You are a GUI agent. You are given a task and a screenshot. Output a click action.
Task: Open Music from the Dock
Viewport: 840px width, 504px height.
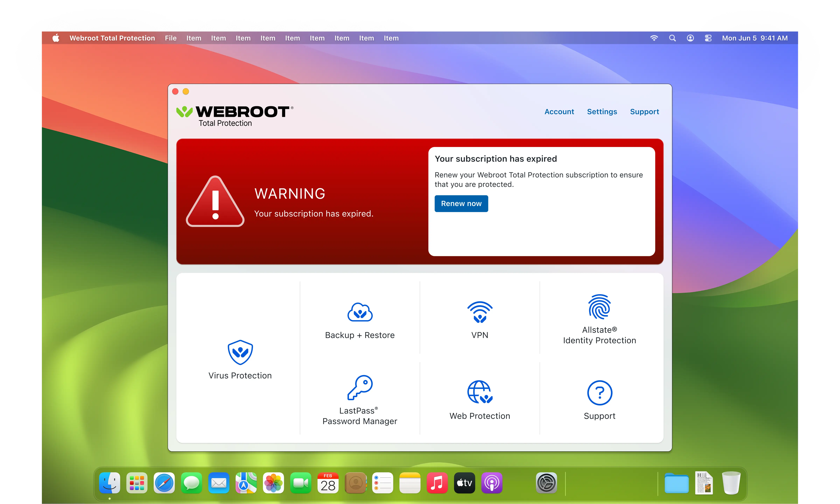coord(437,483)
